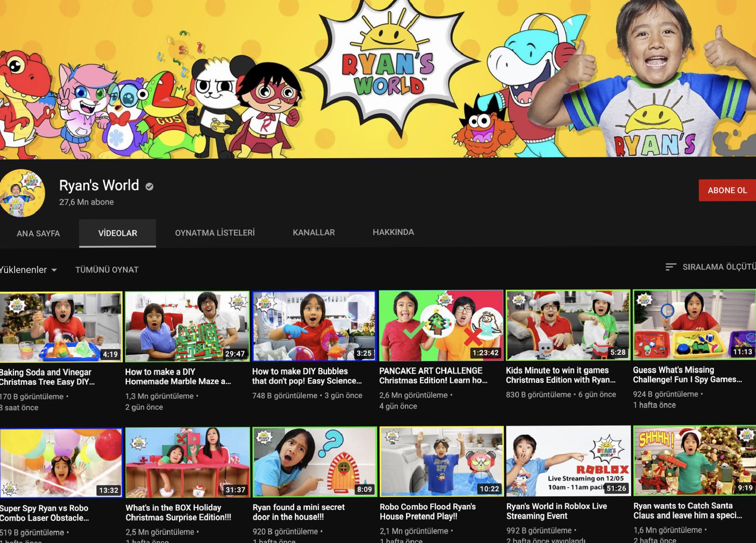Click the title 'What's in the BOX Holiday Christmas Surprise Edition!!!'

[x=178, y=513]
